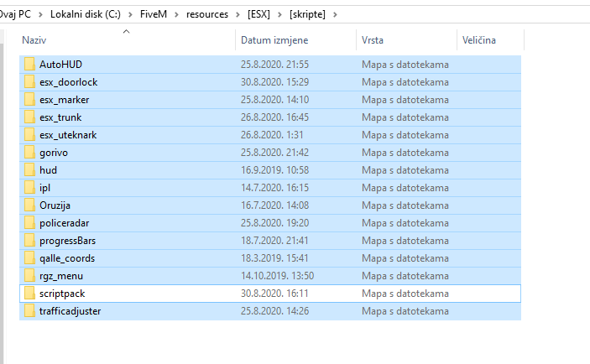The width and height of the screenshot is (590, 364).
Task: Click the esx_doorlock folder name
Action: 69,82
